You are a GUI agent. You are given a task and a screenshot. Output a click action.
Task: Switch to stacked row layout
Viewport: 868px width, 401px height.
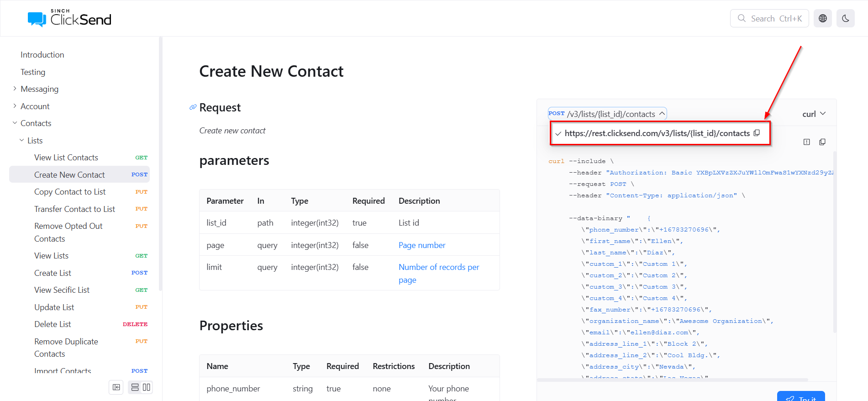click(135, 387)
